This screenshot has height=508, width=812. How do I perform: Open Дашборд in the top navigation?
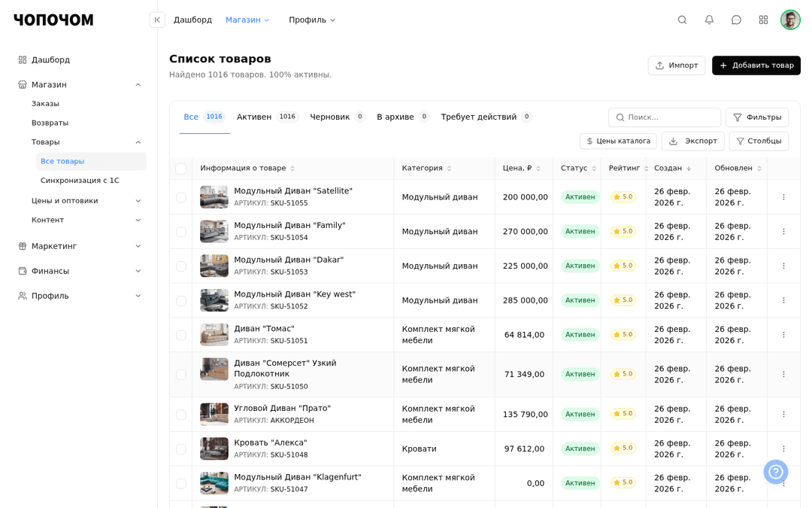pos(192,20)
